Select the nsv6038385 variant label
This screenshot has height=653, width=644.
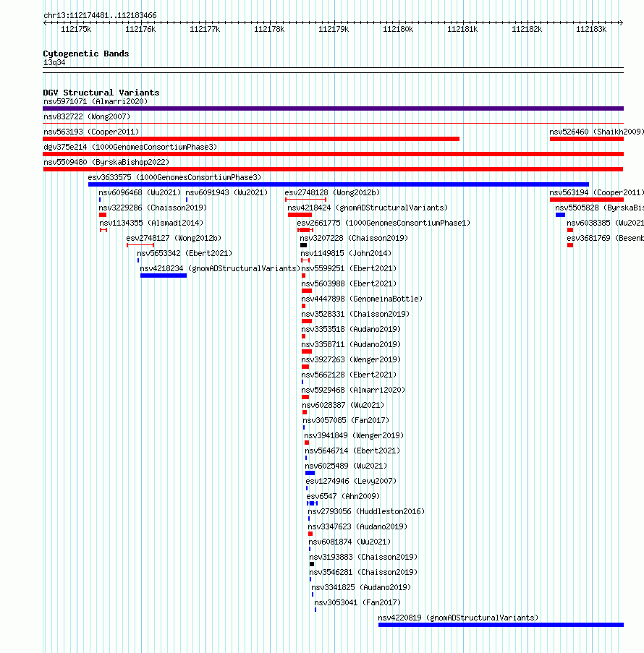[x=605, y=223]
